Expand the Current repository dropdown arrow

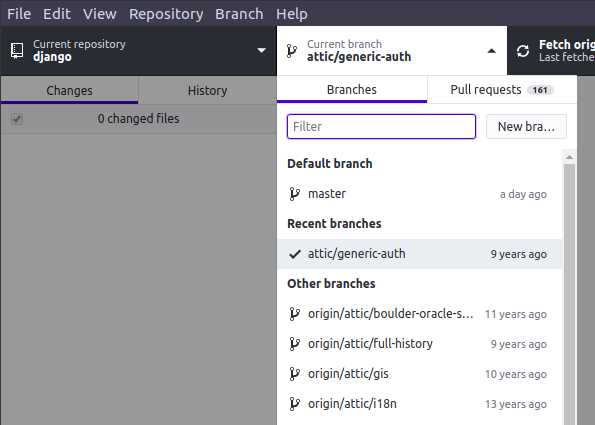pyautogui.click(x=261, y=50)
